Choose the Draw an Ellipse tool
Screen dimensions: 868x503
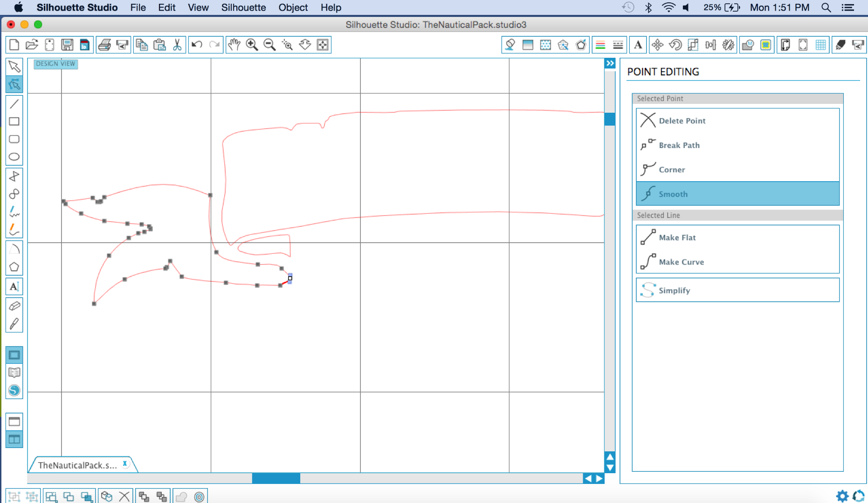pyautogui.click(x=14, y=157)
